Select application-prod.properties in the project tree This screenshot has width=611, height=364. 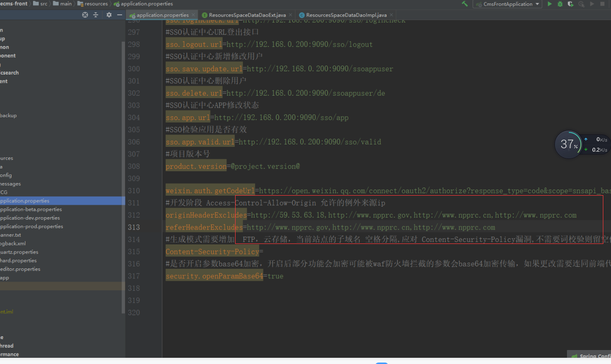[x=31, y=226]
